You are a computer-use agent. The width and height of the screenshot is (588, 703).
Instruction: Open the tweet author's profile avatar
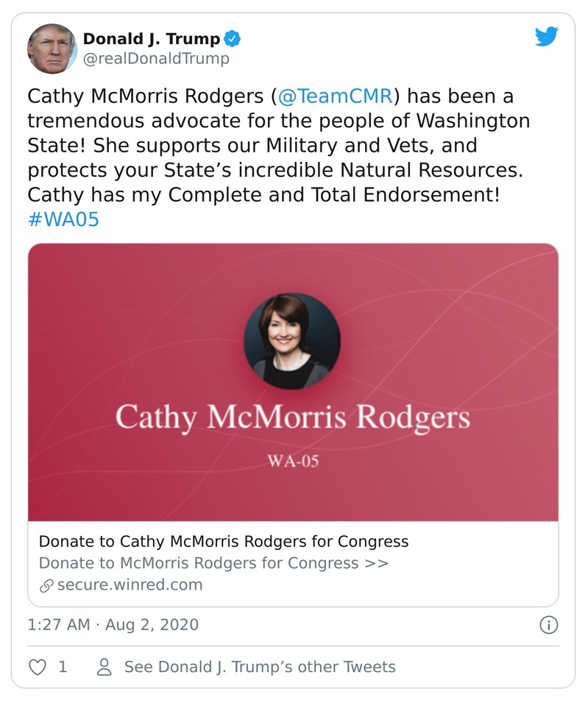[x=52, y=49]
